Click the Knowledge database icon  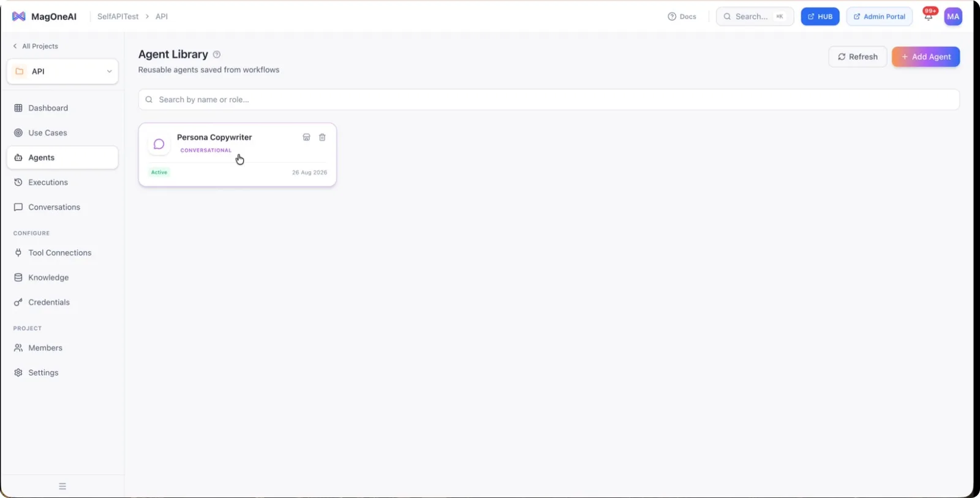(x=18, y=277)
